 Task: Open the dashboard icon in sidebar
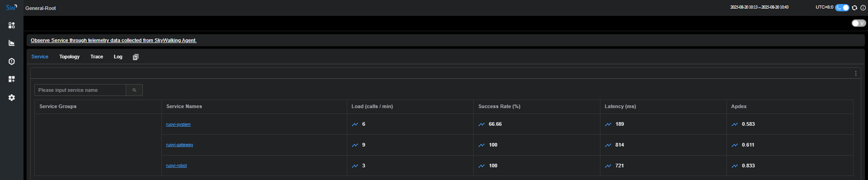click(x=12, y=25)
